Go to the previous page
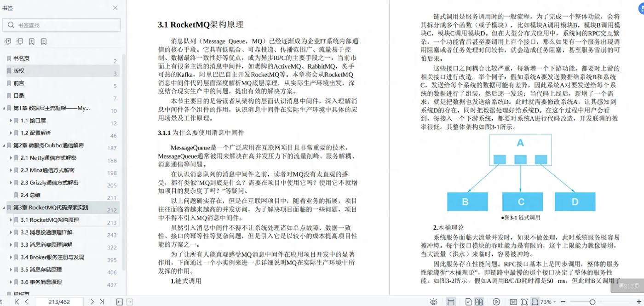Image resolution: width=644 pixels, height=306 pixels. pos(27,302)
